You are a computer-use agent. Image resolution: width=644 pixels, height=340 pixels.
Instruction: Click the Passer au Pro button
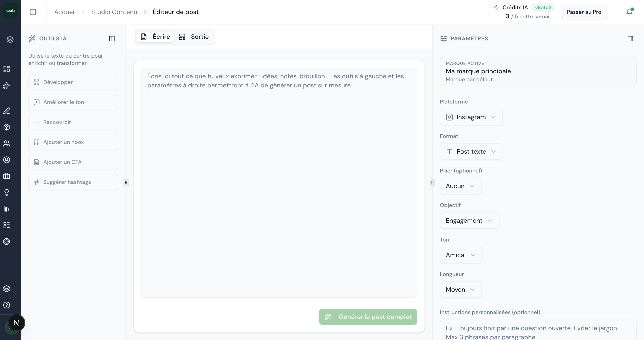584,12
